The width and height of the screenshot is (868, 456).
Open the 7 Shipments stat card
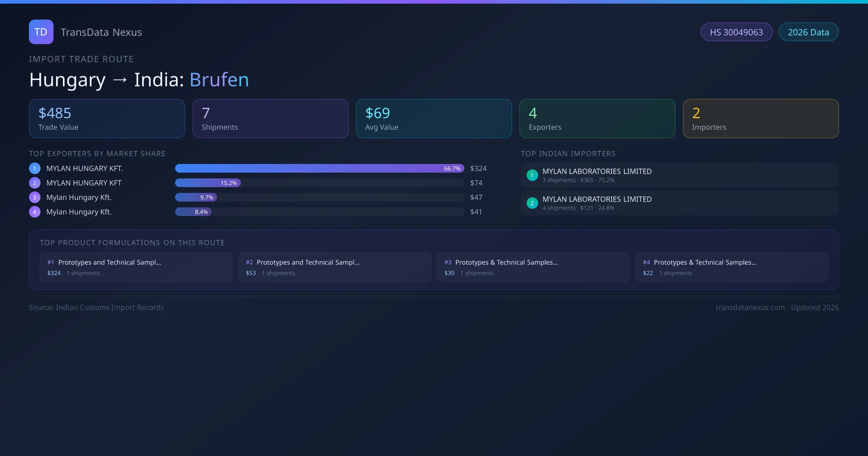click(x=270, y=118)
